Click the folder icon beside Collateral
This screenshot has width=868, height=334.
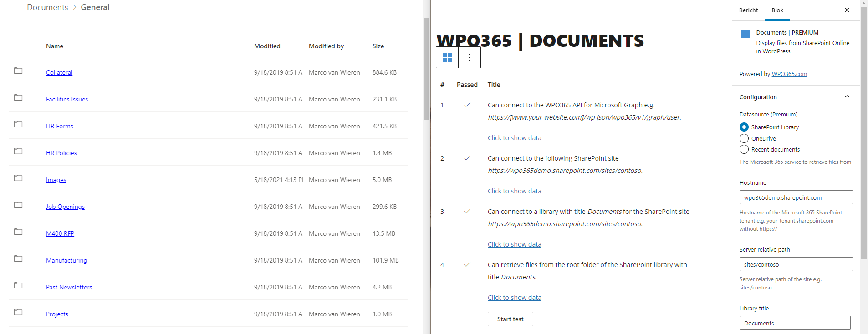(x=18, y=71)
